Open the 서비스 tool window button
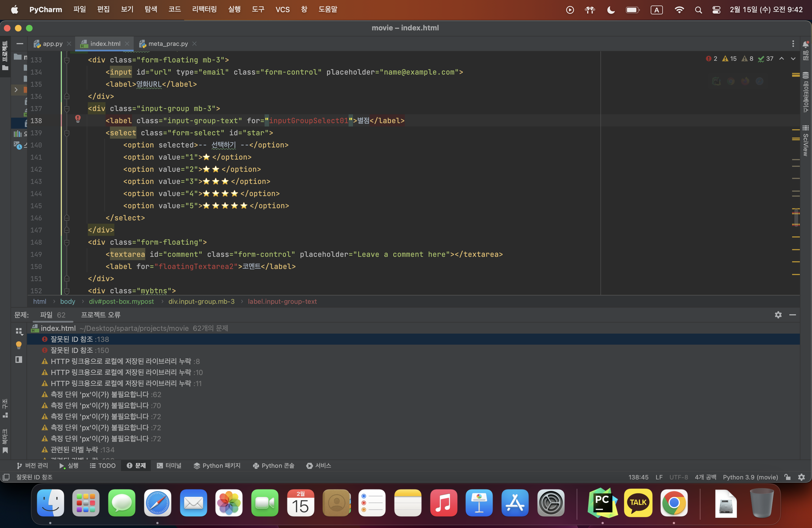 (x=319, y=466)
